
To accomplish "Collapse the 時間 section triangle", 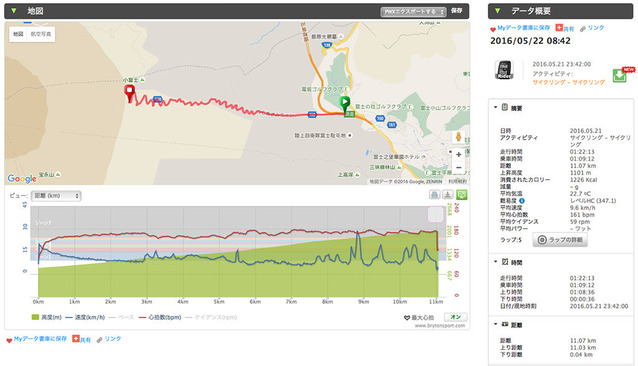I will click(x=496, y=262).
